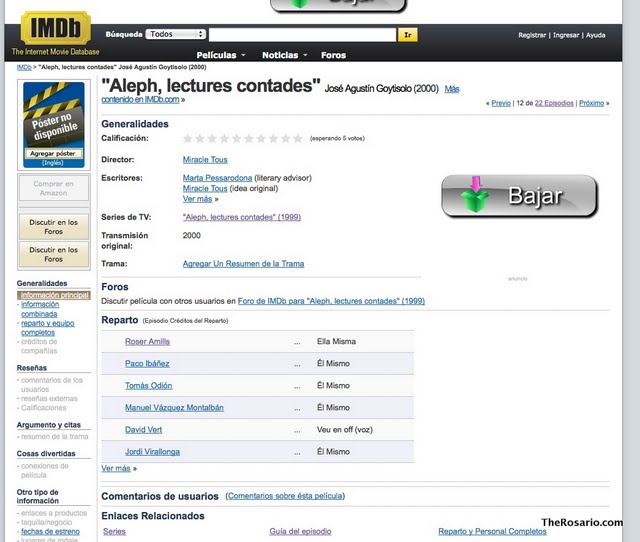Image resolution: width=640 pixels, height=542 pixels.
Task: Open cast member Jordi Virallonga
Action: (152, 452)
